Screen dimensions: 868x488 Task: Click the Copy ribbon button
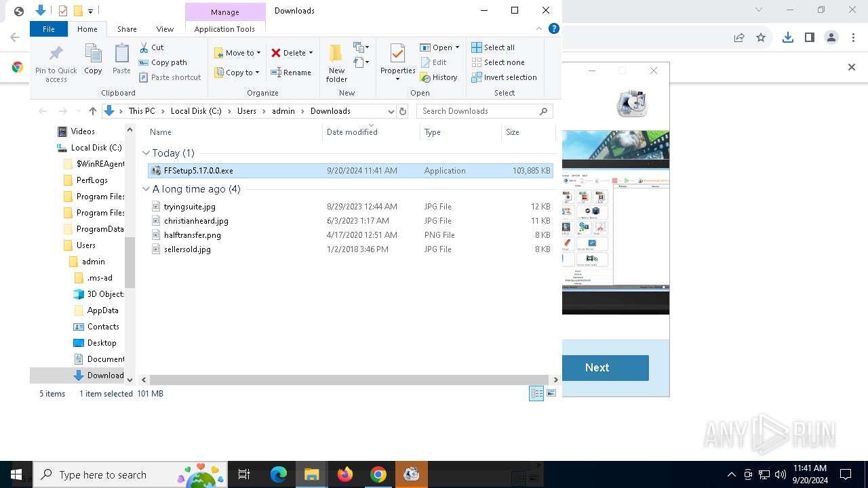tap(93, 60)
